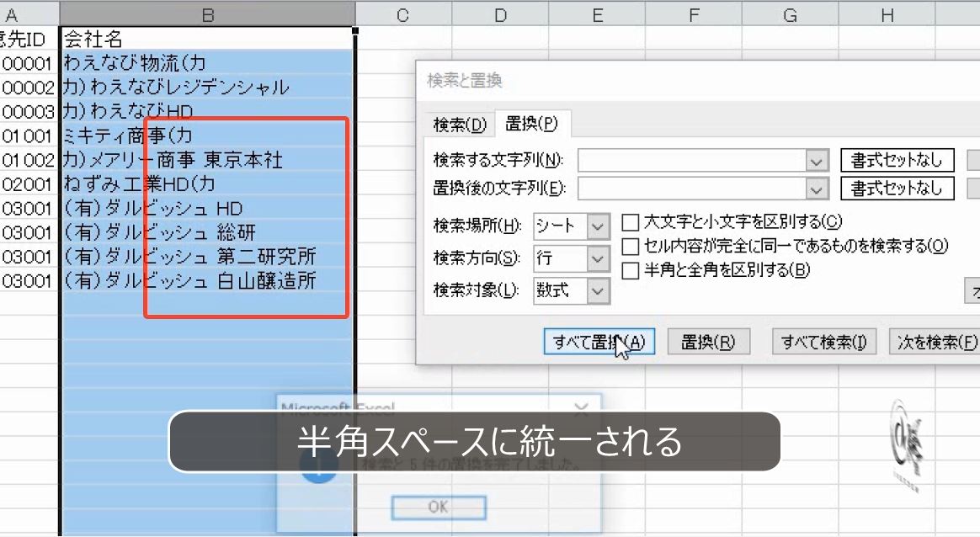
Task: Select ID cell 02001
Action: click(29, 183)
